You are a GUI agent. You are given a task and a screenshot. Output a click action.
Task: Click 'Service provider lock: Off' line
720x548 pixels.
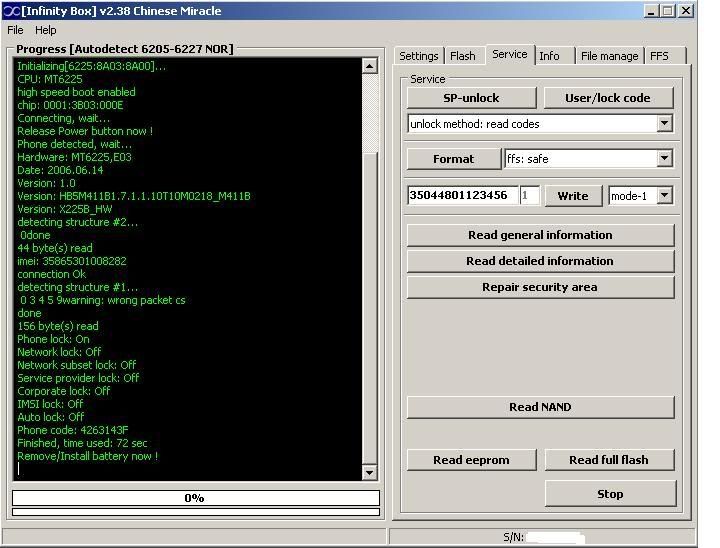click(x=78, y=379)
